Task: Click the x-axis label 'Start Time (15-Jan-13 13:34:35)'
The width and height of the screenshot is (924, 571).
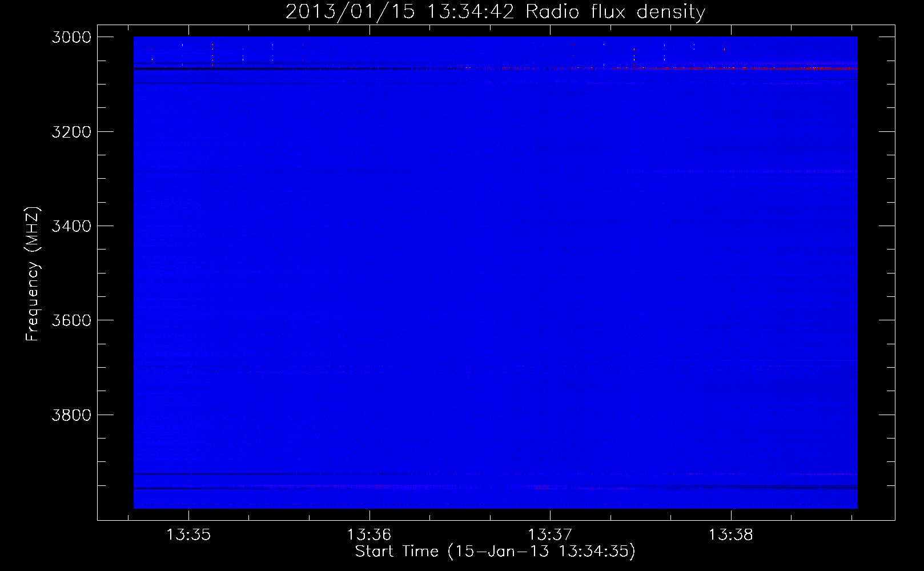Action: click(495, 551)
